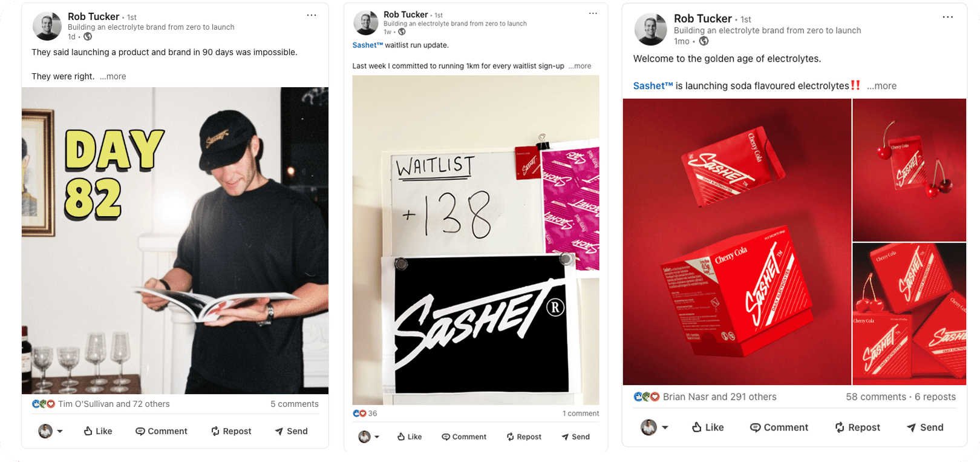This screenshot has height=462, width=980.
Task: Open the Waitlist +138 whiteboard image
Action: tap(475, 240)
